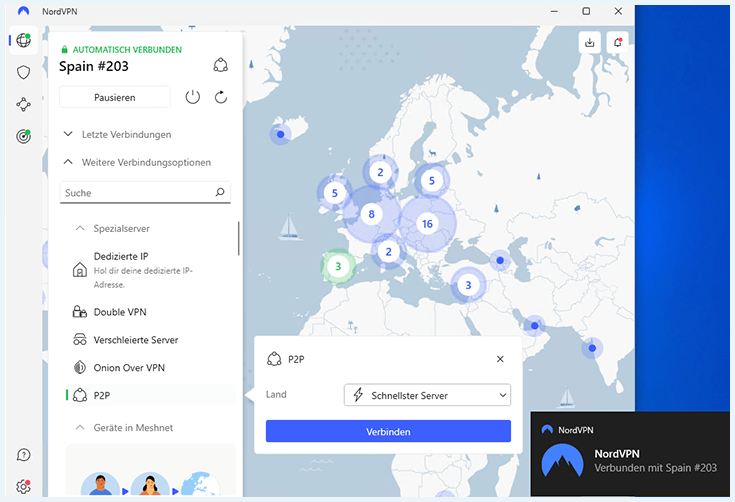This screenshot has height=502, width=735.
Task: Click the search magnifier icon
Action: [220, 192]
